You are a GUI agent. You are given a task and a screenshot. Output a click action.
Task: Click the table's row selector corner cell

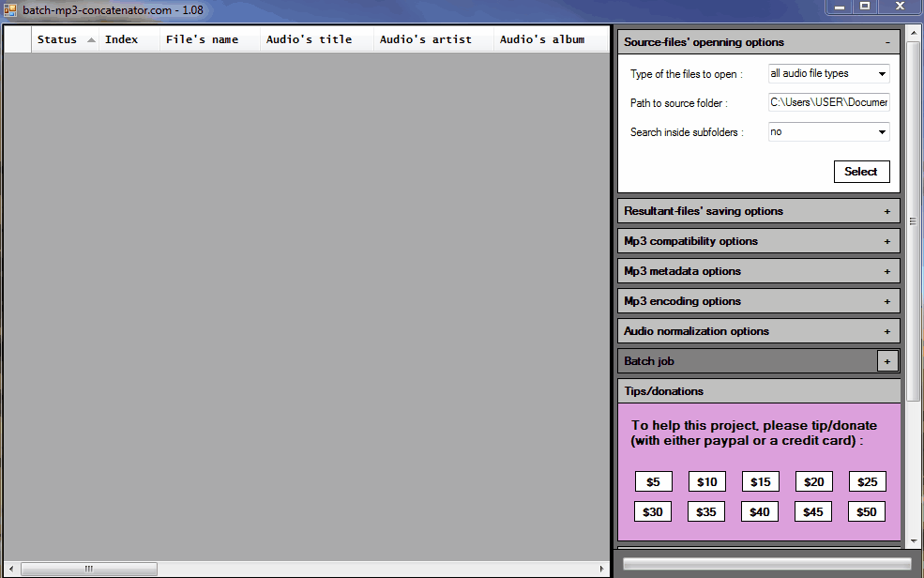18,39
